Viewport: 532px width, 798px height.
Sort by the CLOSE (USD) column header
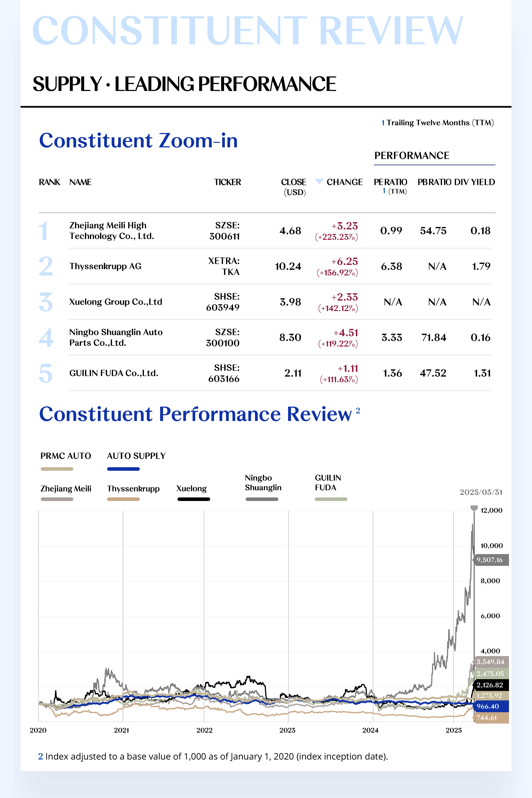click(294, 187)
